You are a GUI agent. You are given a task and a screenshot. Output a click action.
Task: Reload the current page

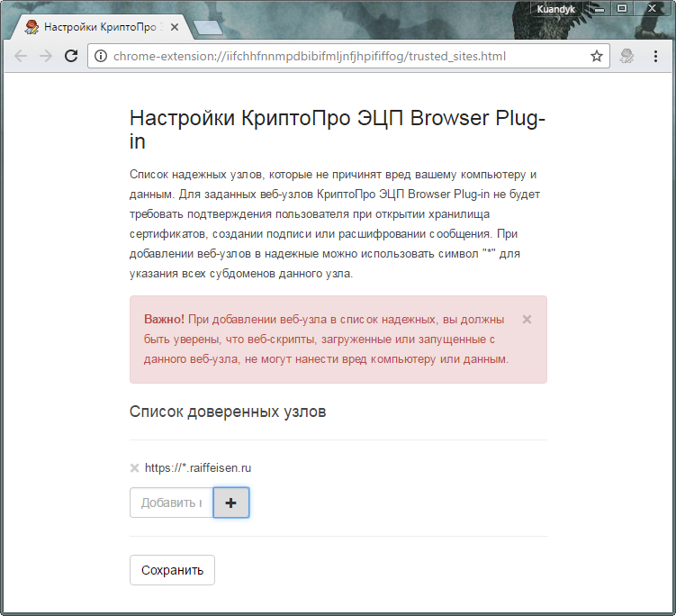click(71, 56)
